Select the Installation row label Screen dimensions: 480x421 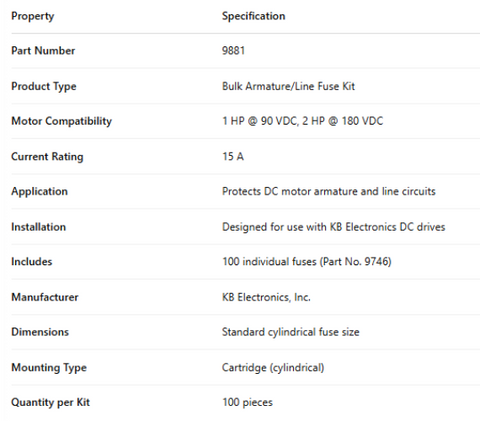click(x=38, y=227)
